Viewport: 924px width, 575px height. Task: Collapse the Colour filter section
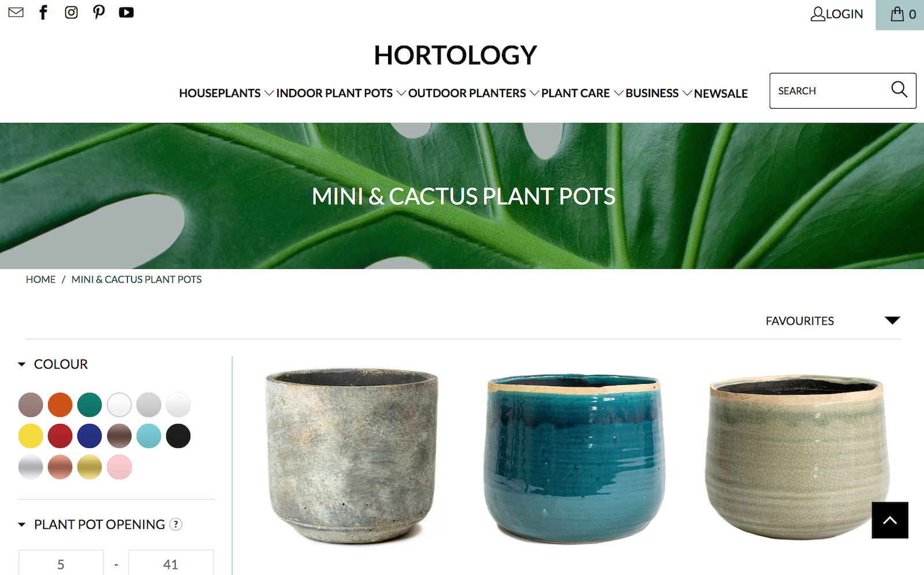tap(53, 364)
